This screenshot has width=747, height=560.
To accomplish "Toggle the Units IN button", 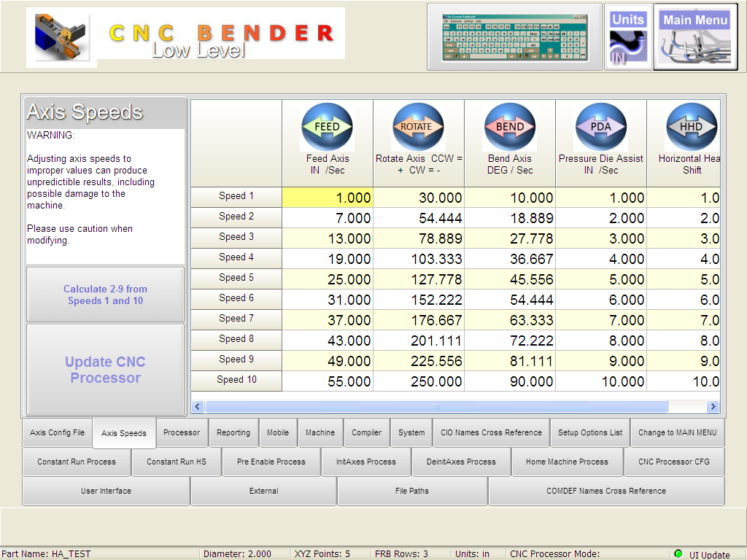I will (628, 37).
